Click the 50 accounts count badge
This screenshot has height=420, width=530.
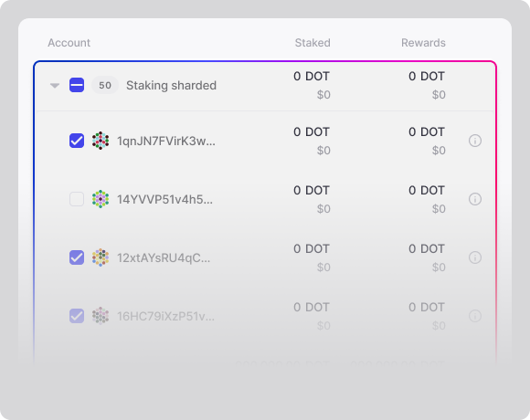105,85
